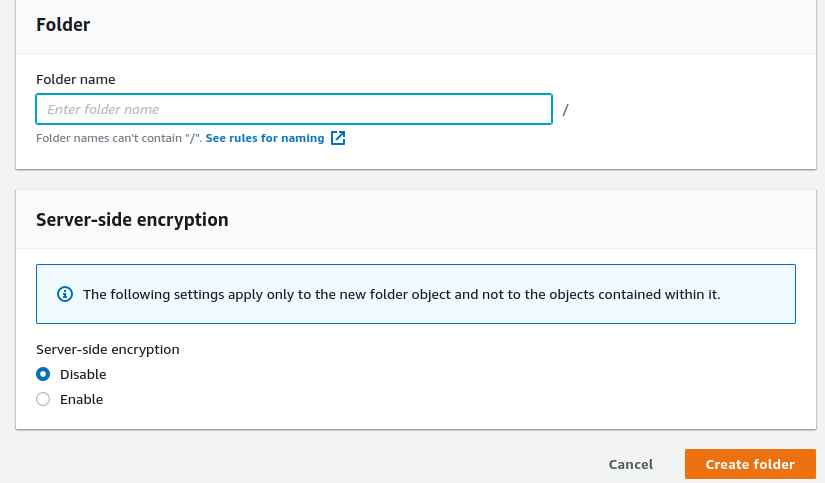Viewport: 825px width, 483px height.
Task: Open external link icon beside naming rules
Action: [338, 138]
